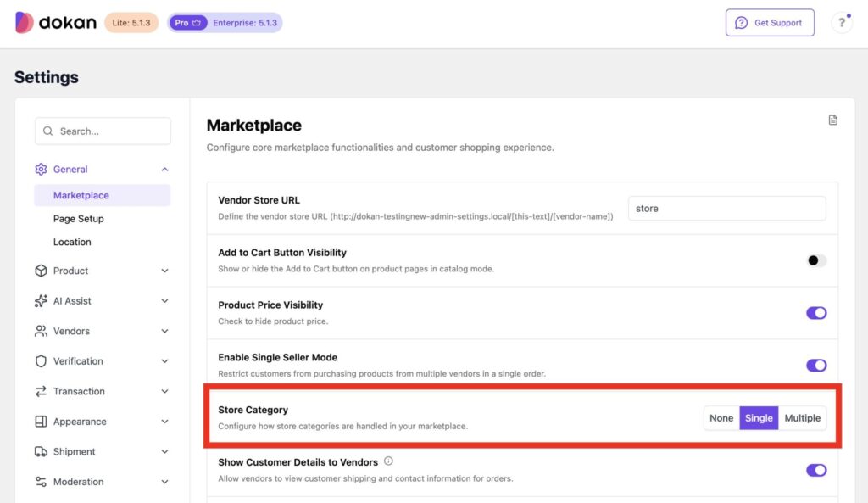
Task: Click the Vendors menu label
Action: point(71,332)
